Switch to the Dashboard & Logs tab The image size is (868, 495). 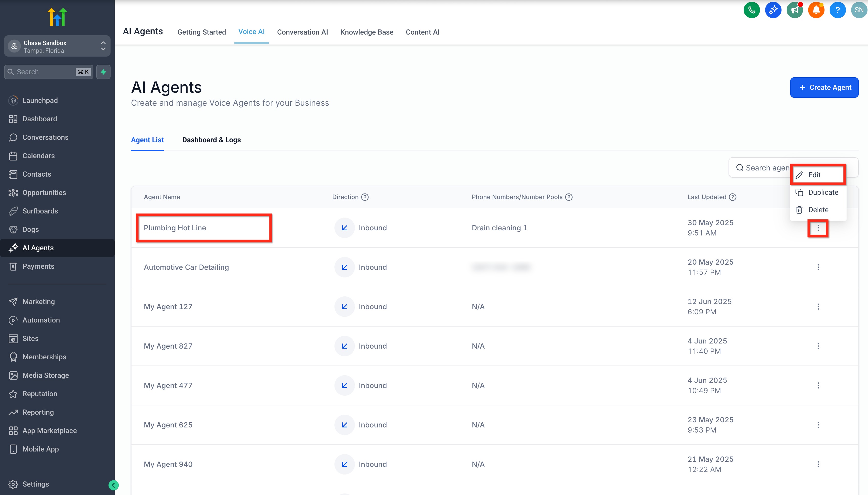(x=211, y=140)
